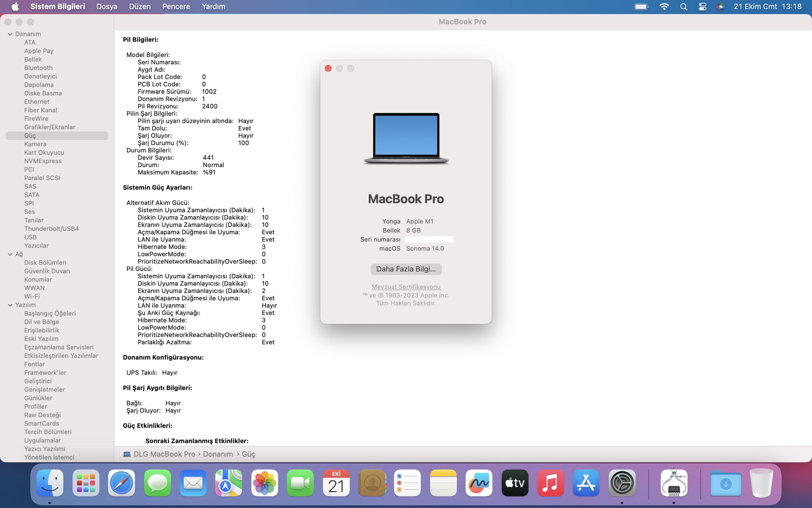Viewport: 812px width, 508px height.
Task: Open the Pencere menu
Action: pos(176,6)
